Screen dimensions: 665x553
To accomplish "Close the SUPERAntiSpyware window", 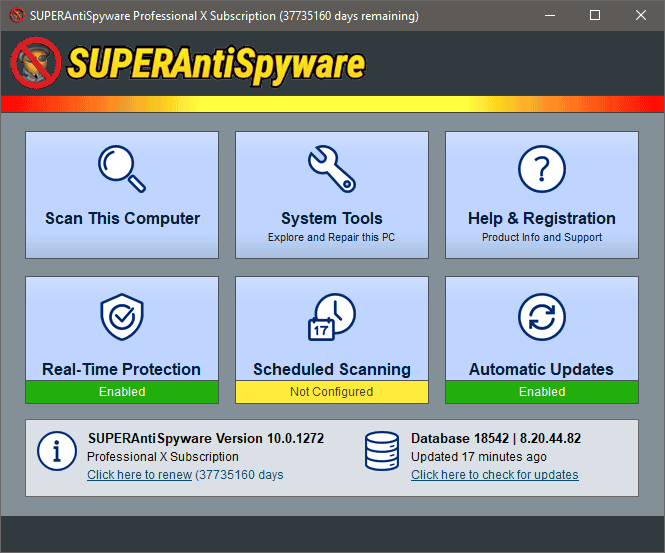I will pos(641,16).
